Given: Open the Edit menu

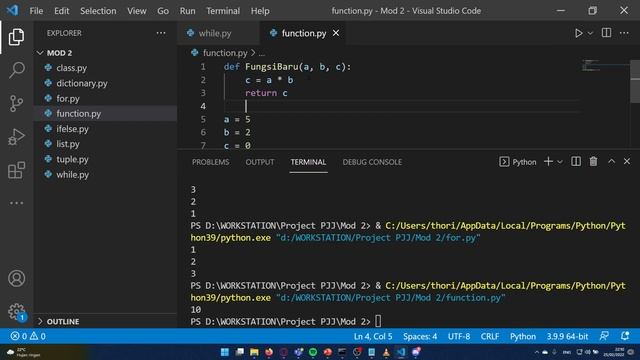Looking at the screenshot, I should pyautogui.click(x=62, y=11).
